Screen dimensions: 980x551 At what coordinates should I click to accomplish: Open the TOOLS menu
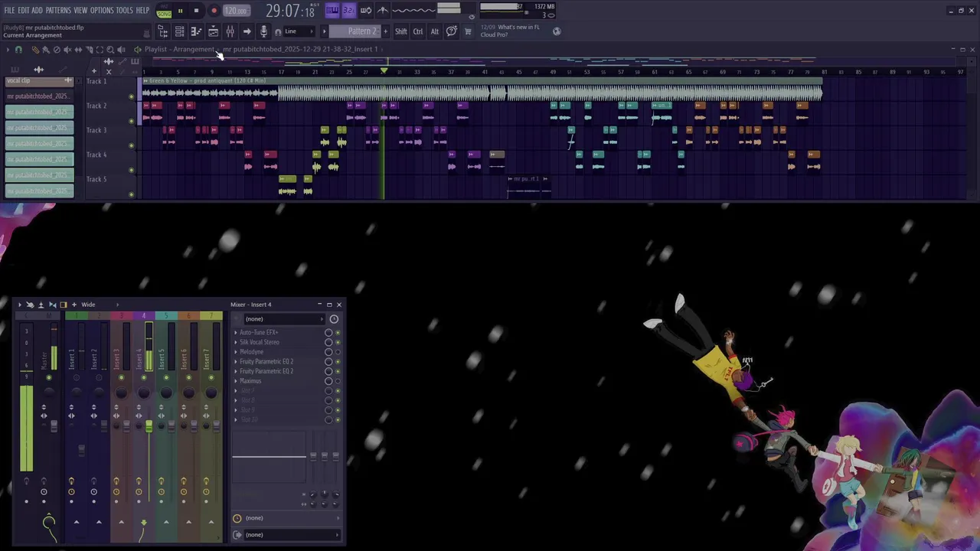pyautogui.click(x=125, y=10)
